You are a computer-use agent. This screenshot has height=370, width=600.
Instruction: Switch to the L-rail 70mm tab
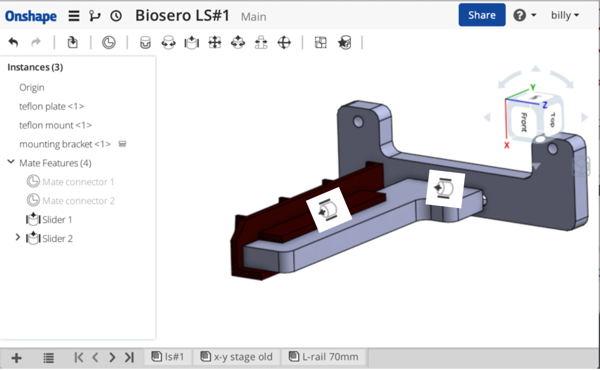tap(324, 357)
